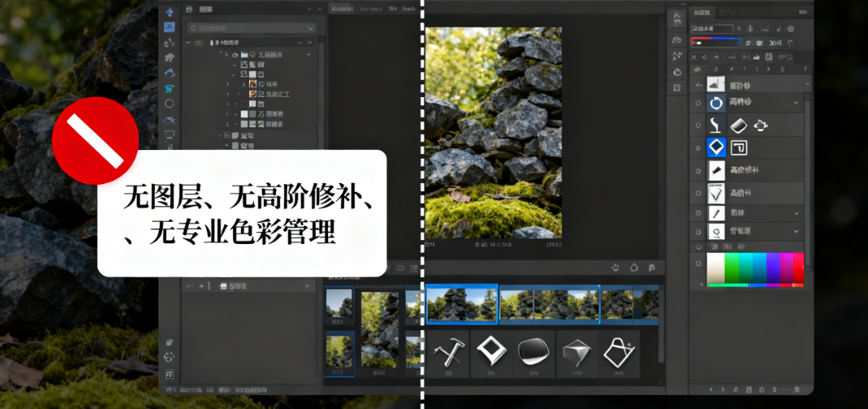Image resolution: width=868 pixels, height=409 pixels.
Task: Toggle visibility circle of the 高阶修补 row
Action: tap(698, 171)
